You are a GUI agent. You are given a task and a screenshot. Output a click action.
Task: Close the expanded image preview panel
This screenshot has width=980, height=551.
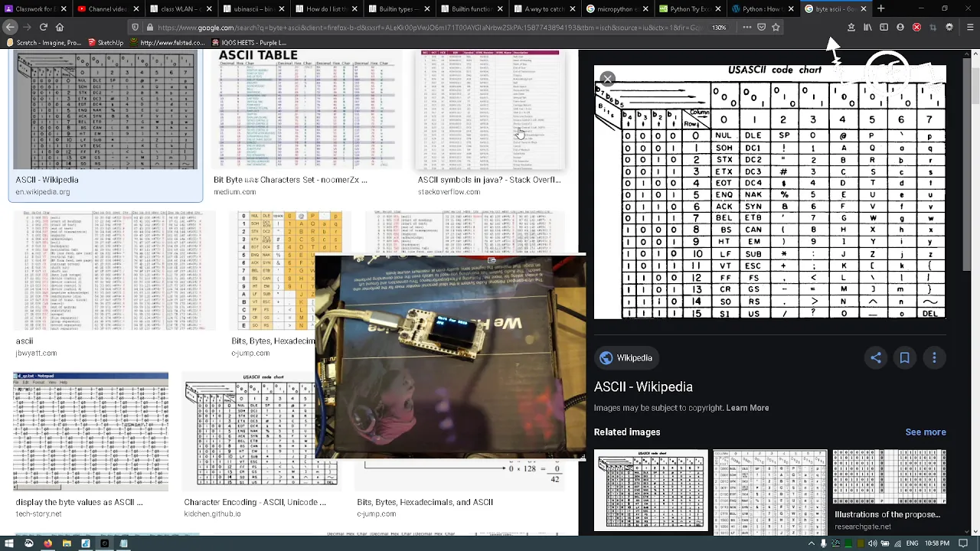(x=607, y=78)
